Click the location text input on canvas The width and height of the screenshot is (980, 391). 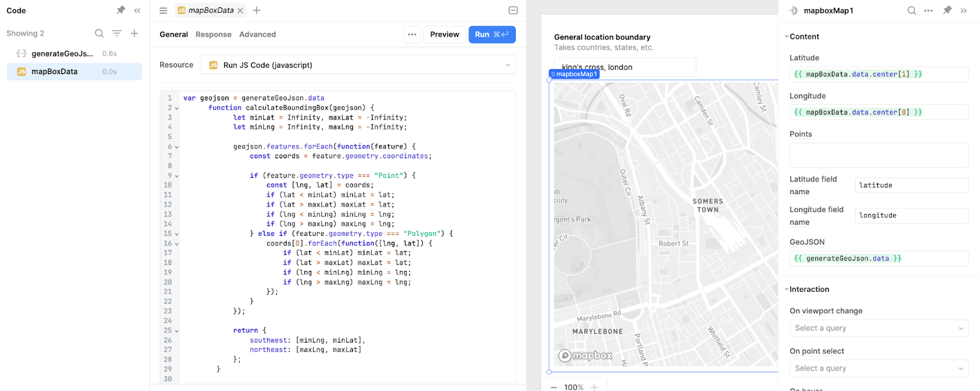click(x=625, y=67)
